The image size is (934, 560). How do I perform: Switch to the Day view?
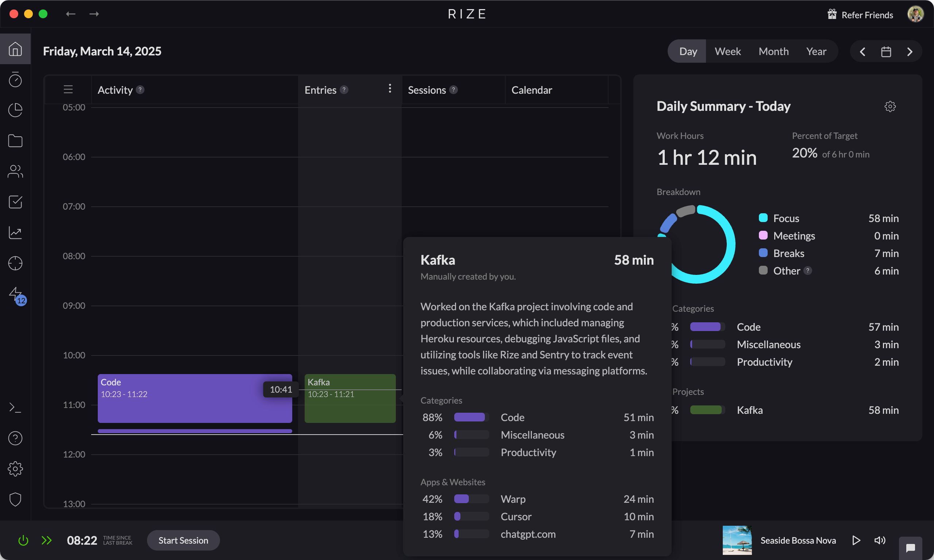point(688,51)
